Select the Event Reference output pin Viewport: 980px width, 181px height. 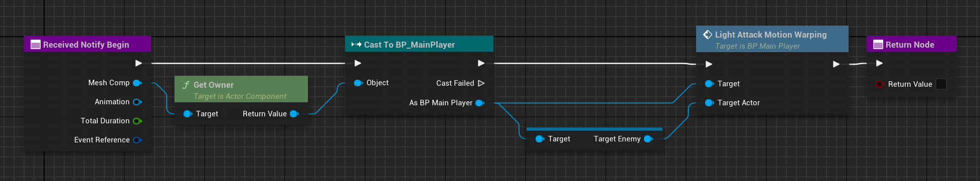coord(137,140)
